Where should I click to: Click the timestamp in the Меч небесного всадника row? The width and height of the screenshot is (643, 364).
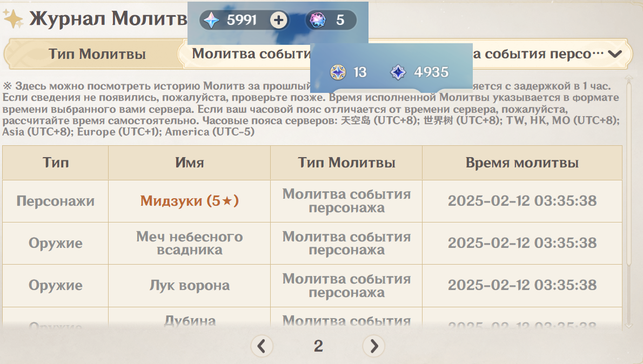coord(522,243)
